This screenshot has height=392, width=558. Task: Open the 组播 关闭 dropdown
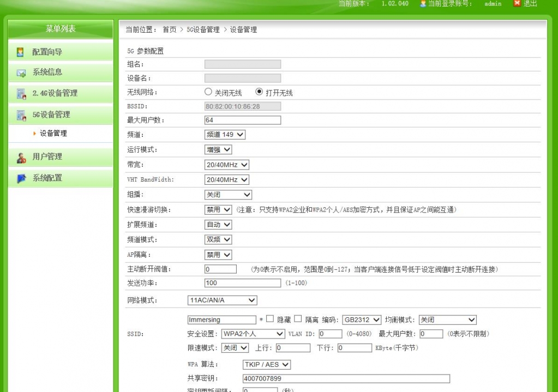point(228,195)
